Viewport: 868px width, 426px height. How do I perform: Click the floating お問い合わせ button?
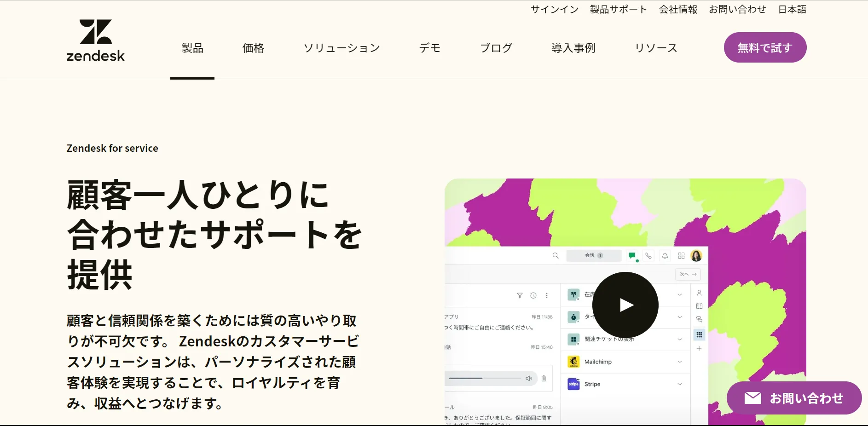794,398
